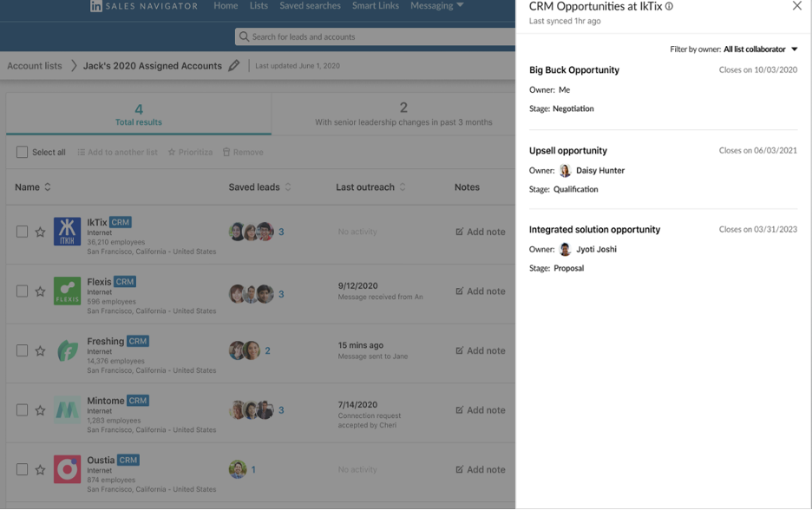Open the Messaging dropdown menu
Image resolution: width=812 pixels, height=510 pixels.
point(437,6)
